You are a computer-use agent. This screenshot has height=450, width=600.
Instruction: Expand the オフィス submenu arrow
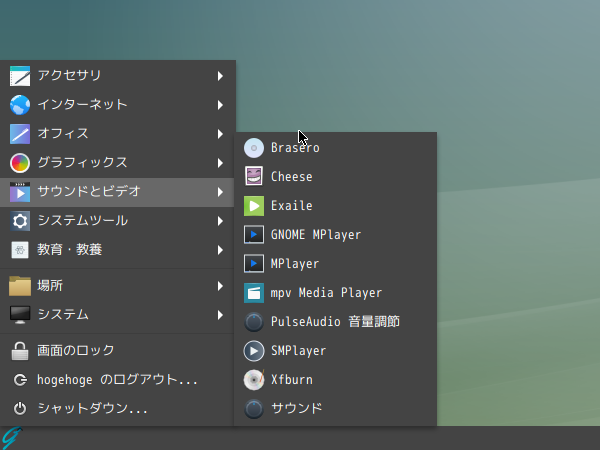[220, 134]
